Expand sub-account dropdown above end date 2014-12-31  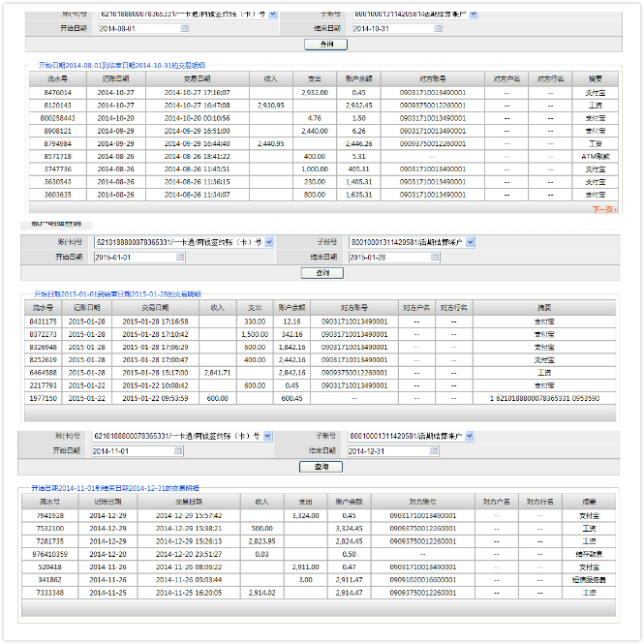[x=470, y=436]
